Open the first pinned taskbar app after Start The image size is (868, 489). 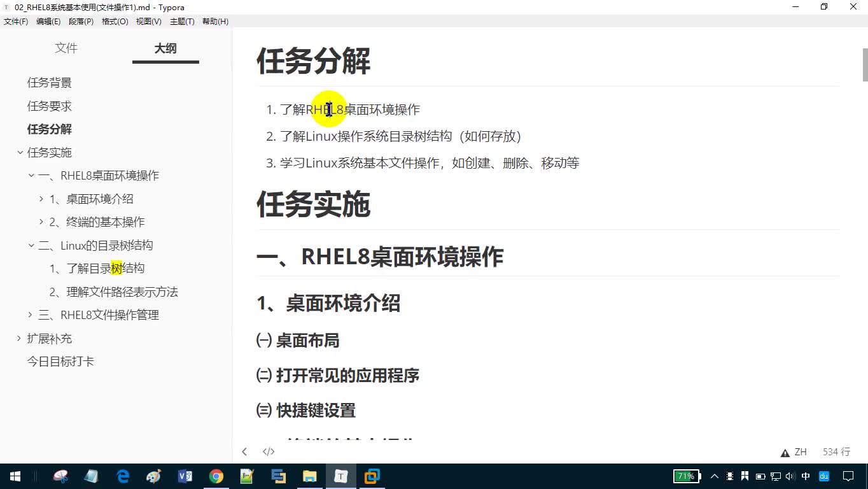pyautogui.click(x=60, y=476)
